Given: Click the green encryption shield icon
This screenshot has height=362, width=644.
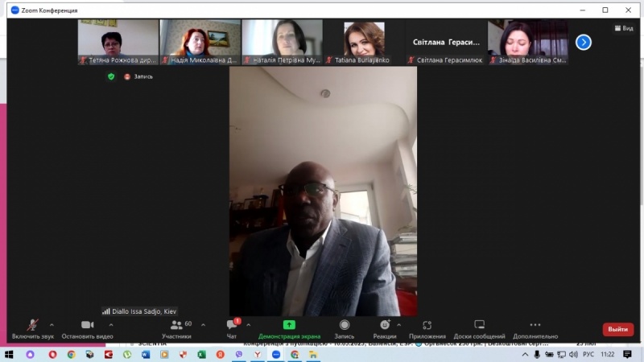Looking at the screenshot, I should [x=111, y=76].
